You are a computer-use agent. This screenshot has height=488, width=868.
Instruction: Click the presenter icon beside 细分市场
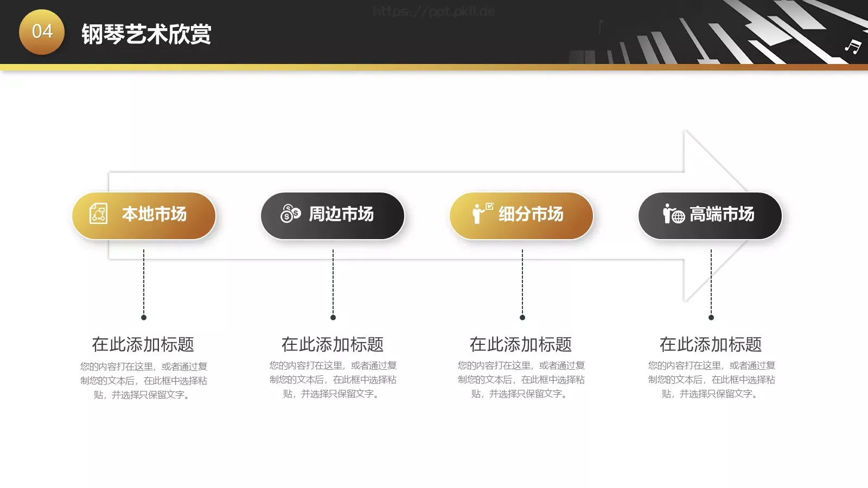482,213
